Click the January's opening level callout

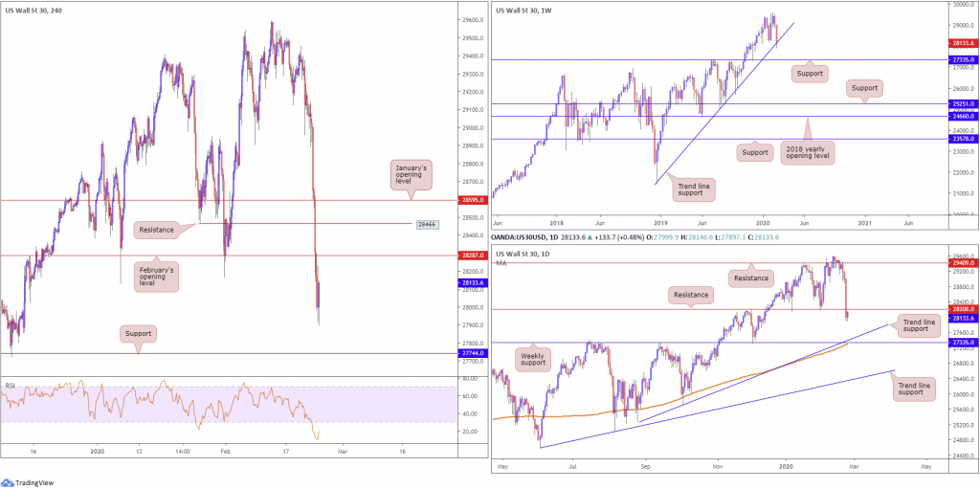click(412, 174)
